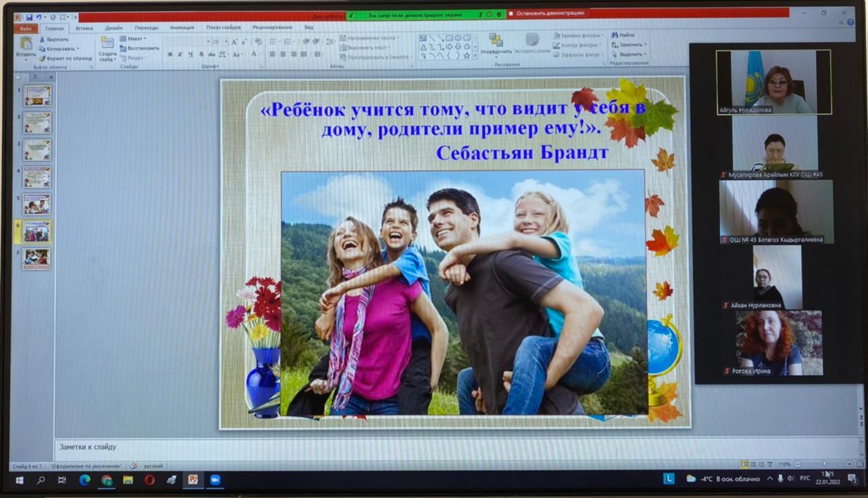This screenshot has height=498, width=868.
Task: Switch to the Design (Дизайн) tab
Action: coord(113,28)
